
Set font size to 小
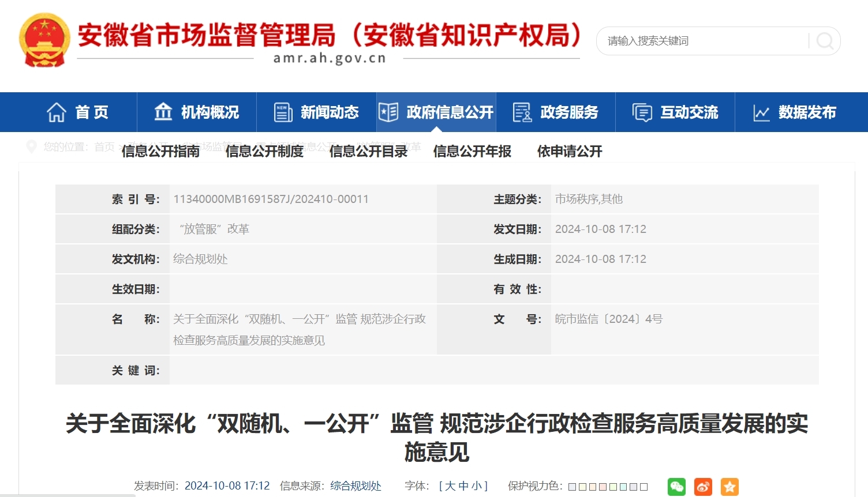pyautogui.click(x=477, y=486)
